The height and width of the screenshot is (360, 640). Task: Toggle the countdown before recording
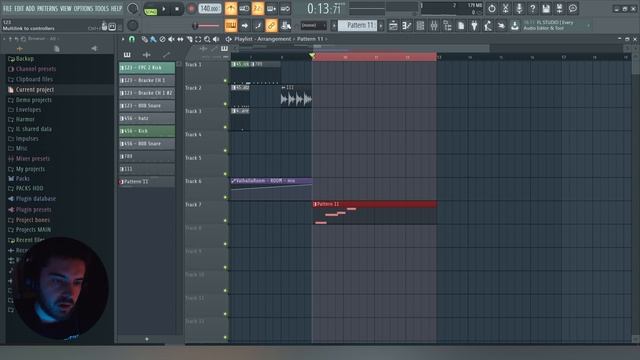tap(258, 9)
